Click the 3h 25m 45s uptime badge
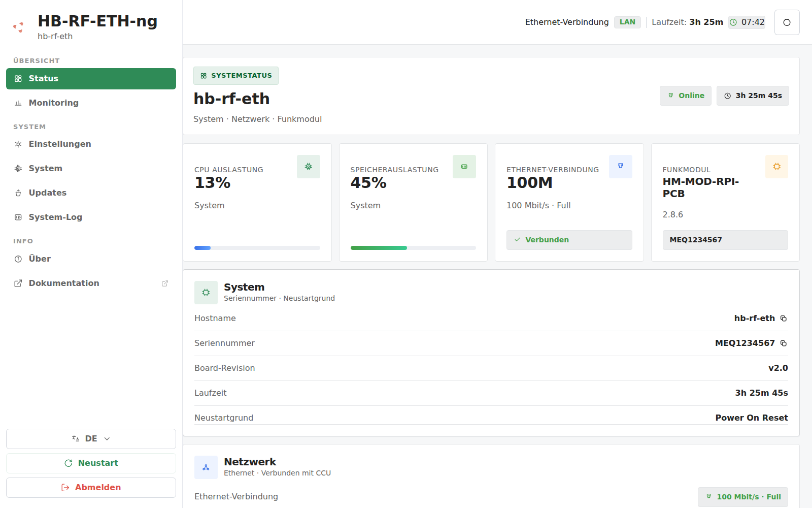The width and height of the screenshot is (812, 508). [x=753, y=96]
